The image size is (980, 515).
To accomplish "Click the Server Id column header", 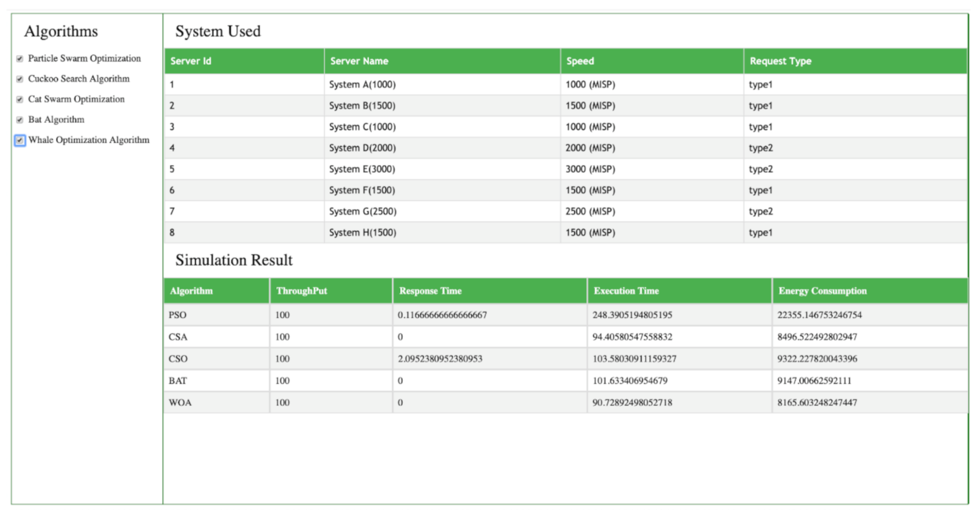I will (x=191, y=61).
